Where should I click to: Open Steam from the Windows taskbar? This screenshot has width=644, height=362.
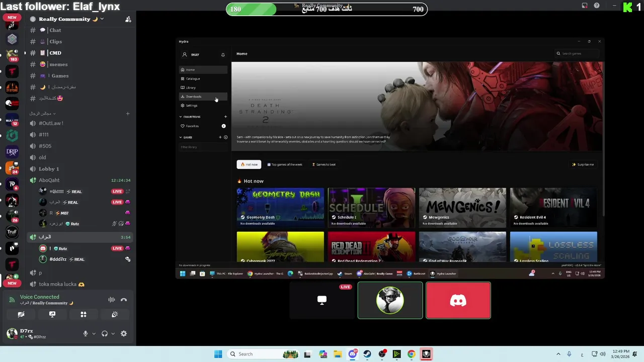[x=367, y=354]
